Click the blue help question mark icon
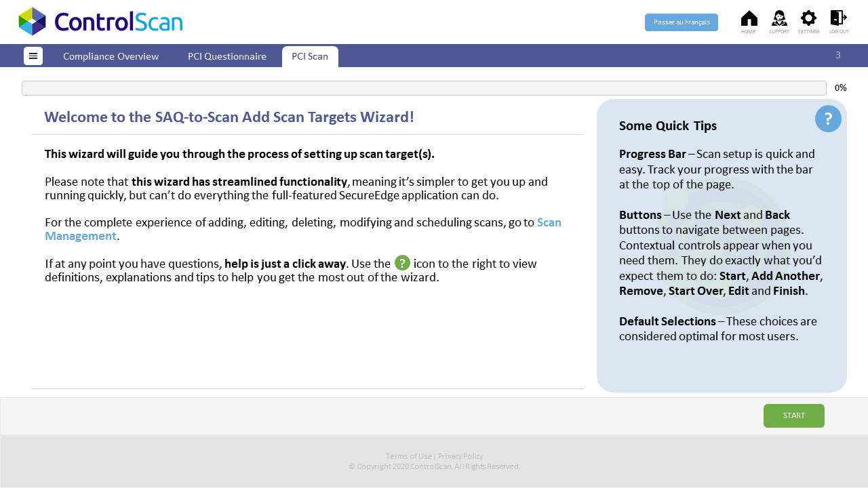The height and width of the screenshot is (488, 868). click(828, 119)
